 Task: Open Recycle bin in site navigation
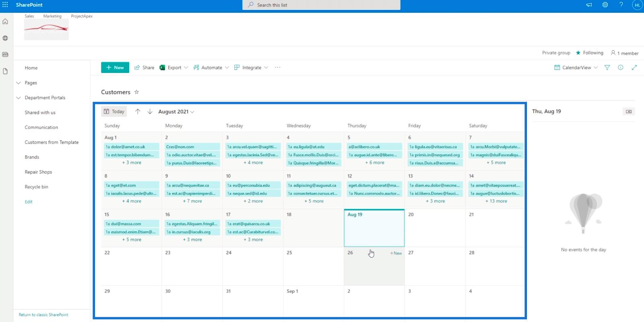(x=36, y=187)
